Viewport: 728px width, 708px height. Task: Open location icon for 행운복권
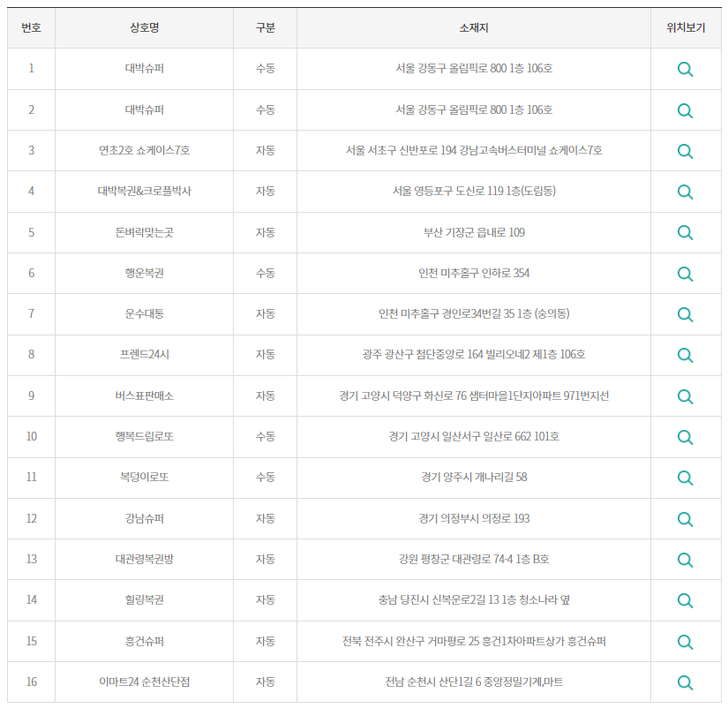pos(685,274)
